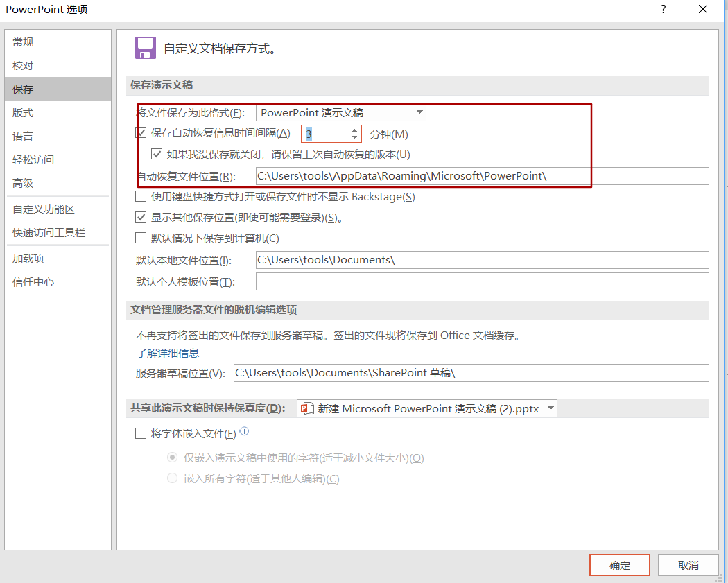This screenshot has height=583, width=728.
Task: Enable 默认情况下保存到计算机 checkbox
Action: [141, 238]
